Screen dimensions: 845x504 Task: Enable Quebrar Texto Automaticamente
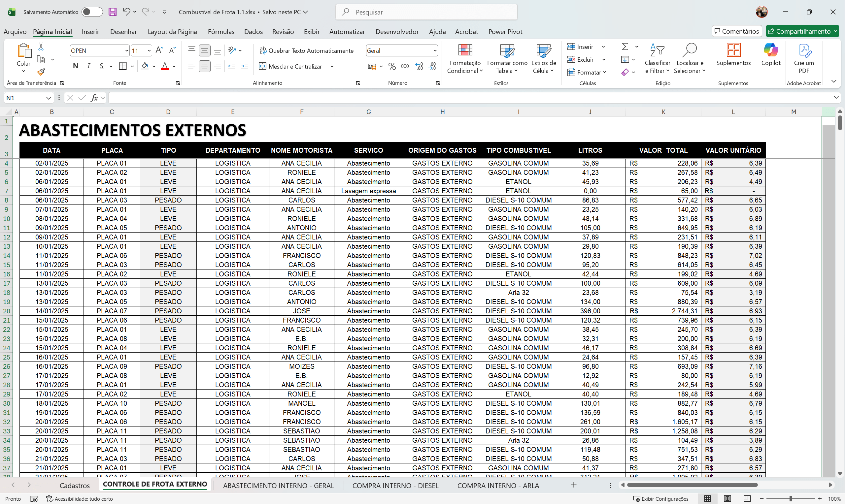click(x=306, y=50)
